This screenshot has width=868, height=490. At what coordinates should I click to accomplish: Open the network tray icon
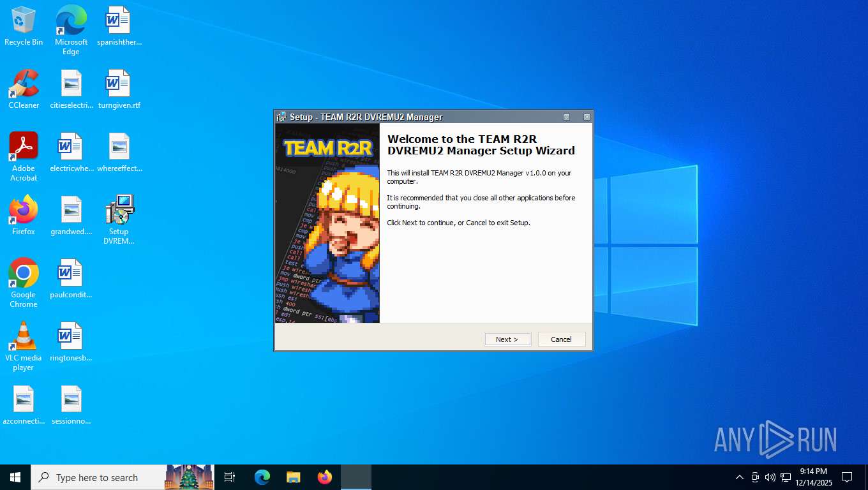coord(786,477)
